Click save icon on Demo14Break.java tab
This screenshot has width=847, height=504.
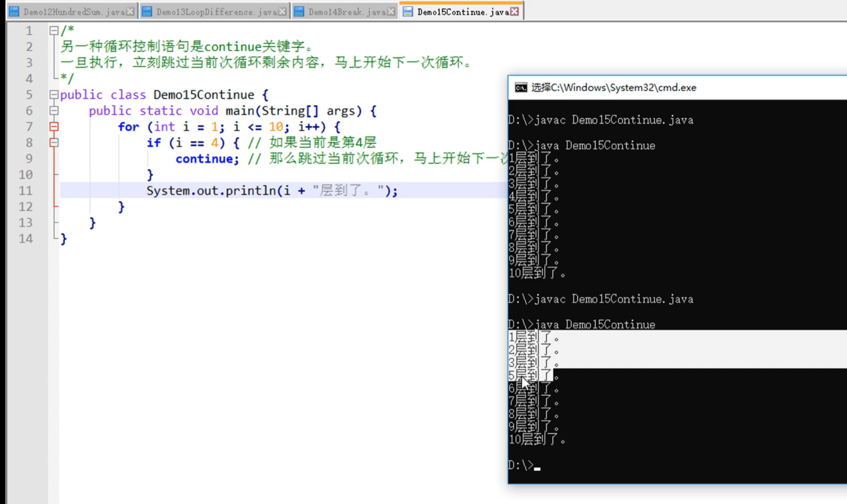[x=299, y=12]
